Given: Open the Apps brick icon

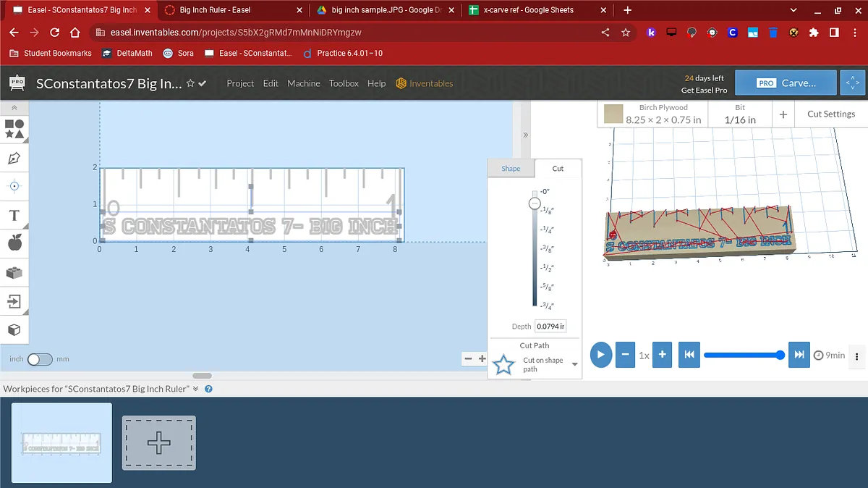Looking at the screenshot, I should (14, 273).
